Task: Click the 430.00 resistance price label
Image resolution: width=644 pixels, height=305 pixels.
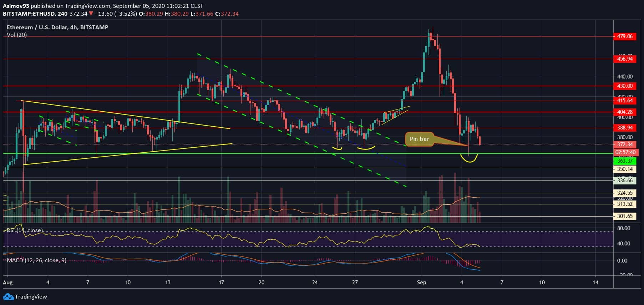Action: pyautogui.click(x=624, y=86)
